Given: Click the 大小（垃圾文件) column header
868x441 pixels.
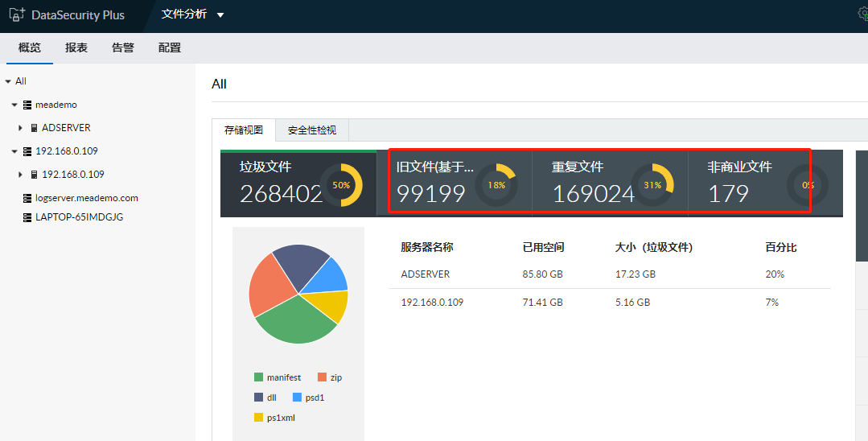Looking at the screenshot, I should coord(654,248).
